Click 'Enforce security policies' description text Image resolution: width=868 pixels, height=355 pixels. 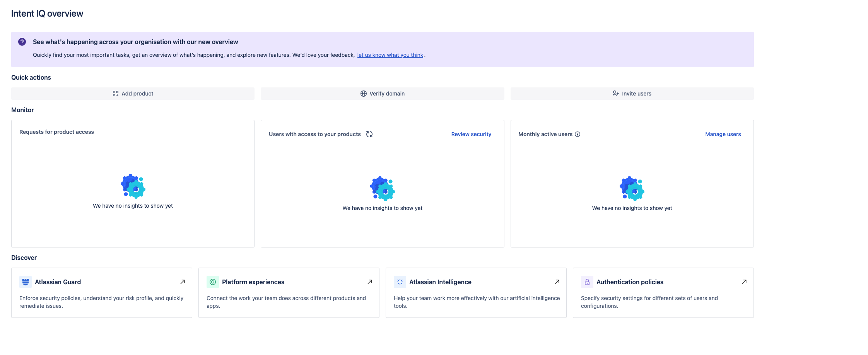(101, 302)
